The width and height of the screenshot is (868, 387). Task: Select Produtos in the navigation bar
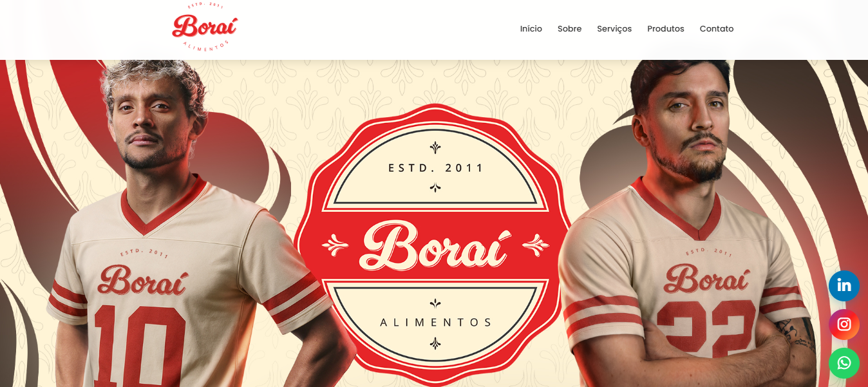coord(666,29)
